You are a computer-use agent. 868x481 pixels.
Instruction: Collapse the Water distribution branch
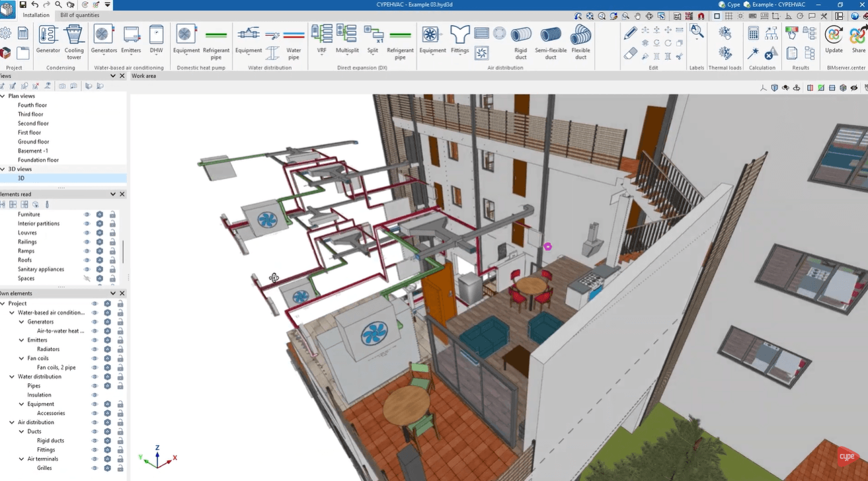pos(12,377)
